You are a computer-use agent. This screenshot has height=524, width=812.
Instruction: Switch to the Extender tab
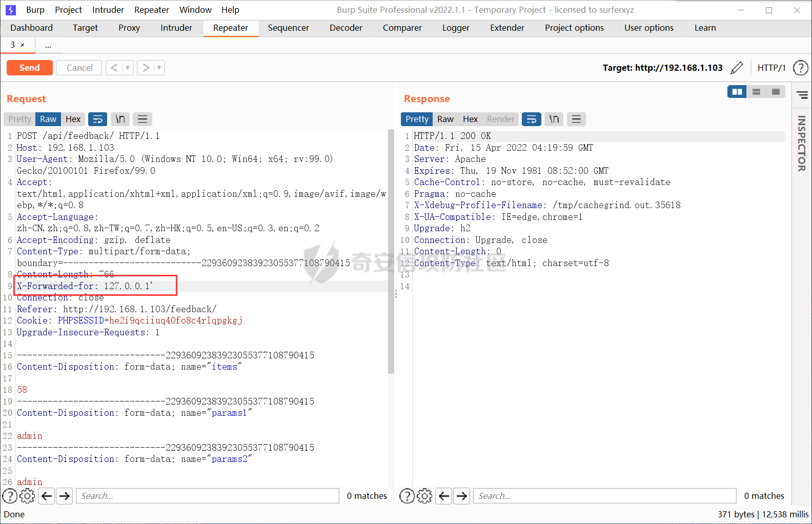507,28
